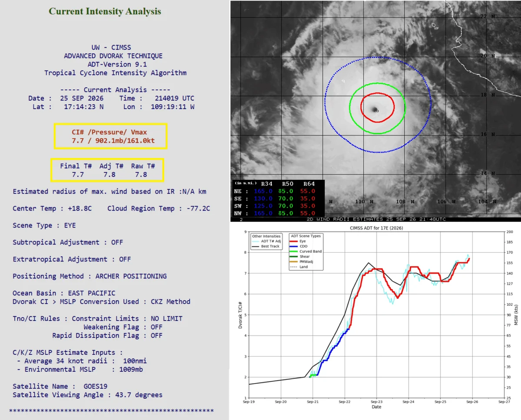
Task: Click Constraint Limits value "NO LIMIT"
Action: coord(167,318)
